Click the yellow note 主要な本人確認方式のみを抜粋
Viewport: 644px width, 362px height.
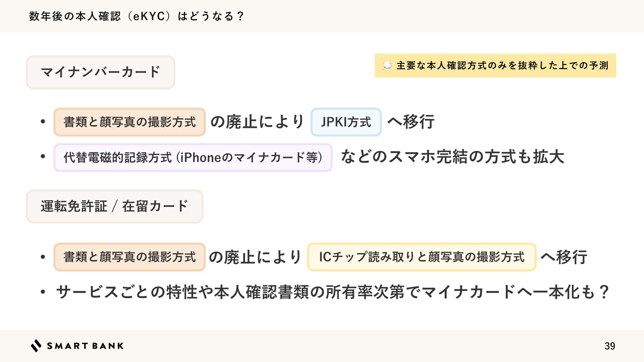[495, 66]
